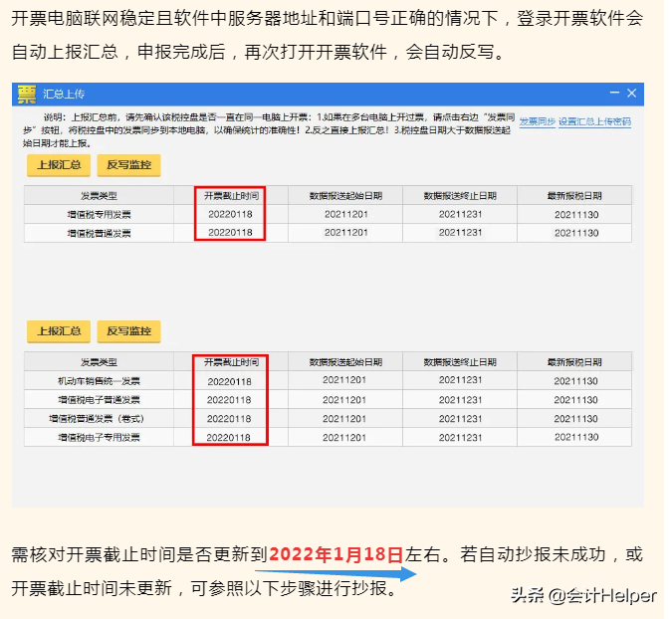
Task: Click 20211231 end date in 增值税电子普通发票 row
Action: tap(460, 400)
